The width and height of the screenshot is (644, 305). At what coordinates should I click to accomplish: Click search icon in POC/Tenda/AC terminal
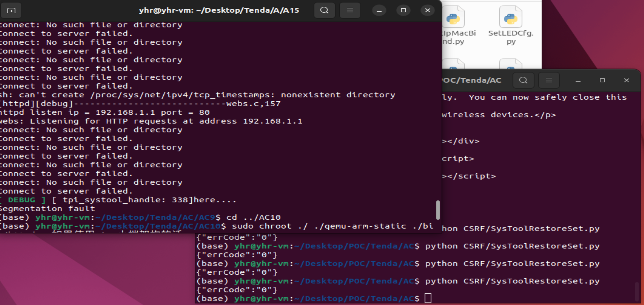pos(523,80)
